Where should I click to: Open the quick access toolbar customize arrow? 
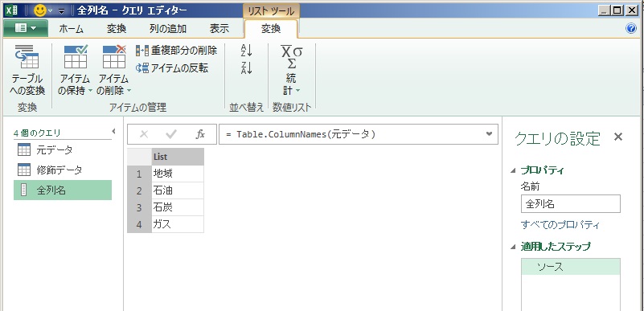click(x=62, y=10)
